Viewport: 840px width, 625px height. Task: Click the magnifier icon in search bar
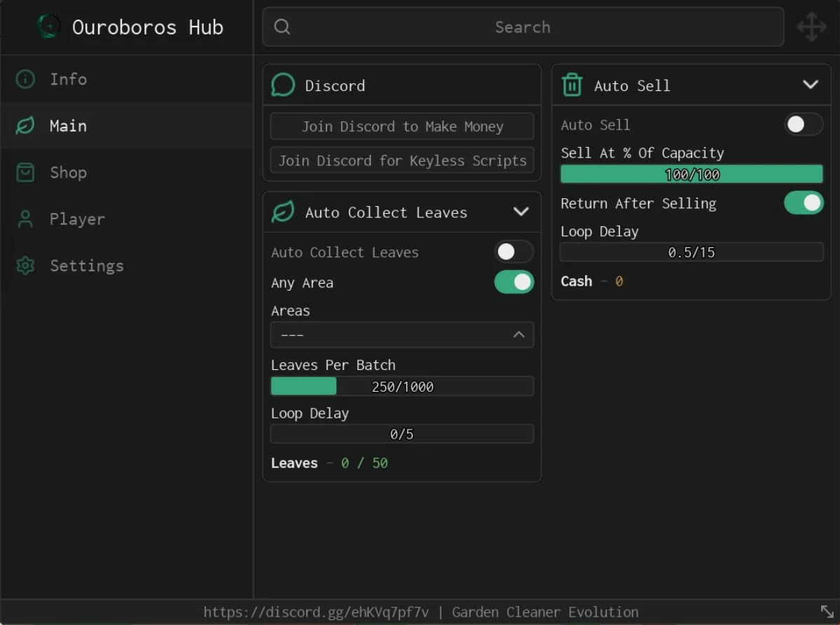pos(282,26)
